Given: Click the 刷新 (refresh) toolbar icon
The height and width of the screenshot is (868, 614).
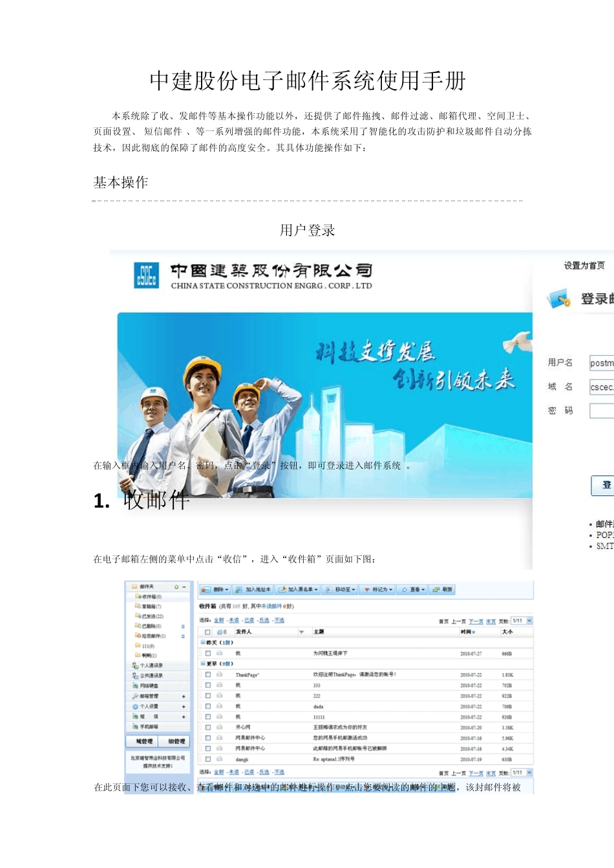Looking at the screenshot, I should pyautogui.click(x=443, y=590).
